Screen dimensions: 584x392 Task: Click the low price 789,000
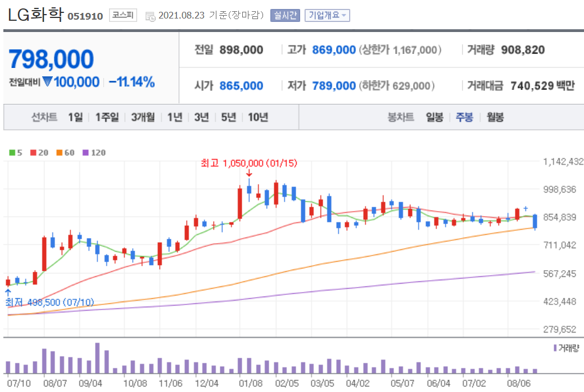point(334,86)
